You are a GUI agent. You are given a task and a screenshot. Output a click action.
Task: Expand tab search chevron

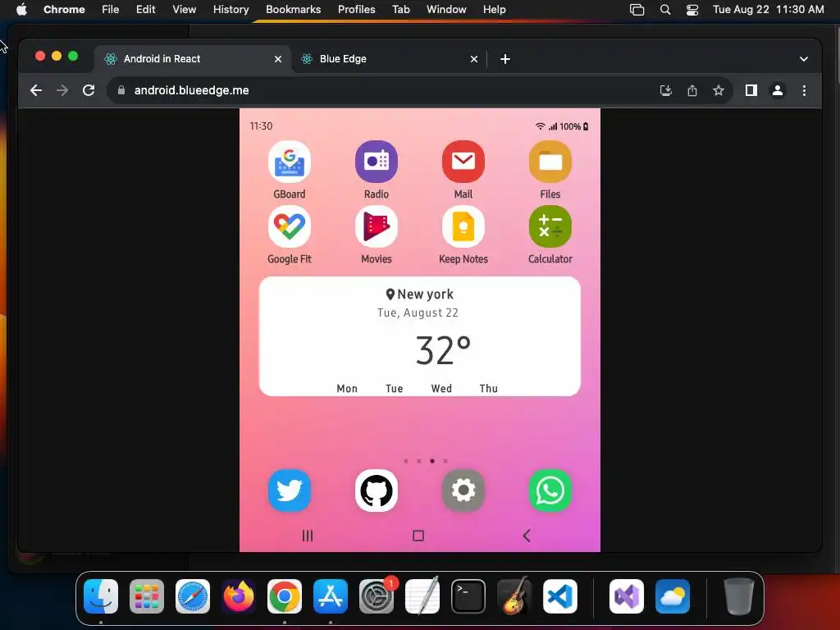[804, 59]
